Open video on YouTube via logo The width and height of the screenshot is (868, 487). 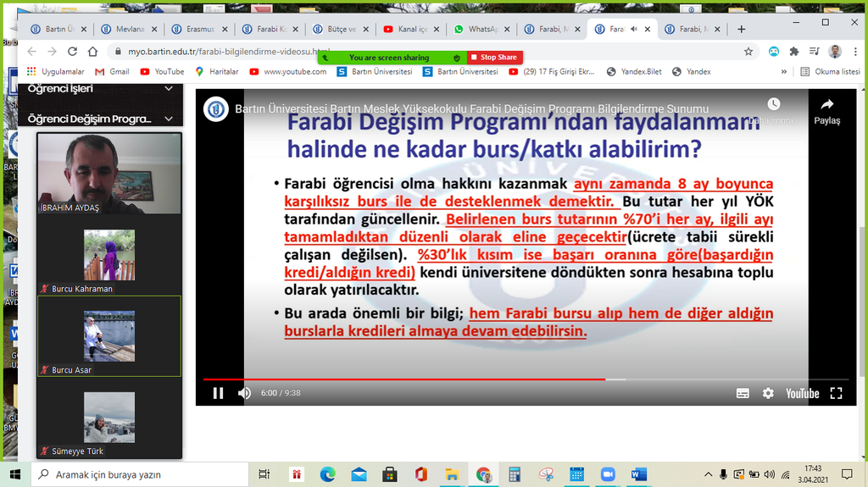pyautogui.click(x=802, y=393)
